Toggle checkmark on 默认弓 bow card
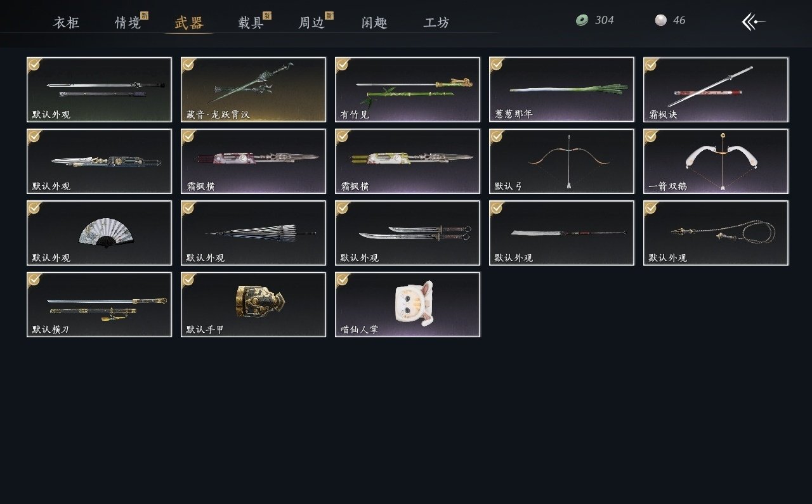This screenshot has height=504, width=812. (497, 136)
